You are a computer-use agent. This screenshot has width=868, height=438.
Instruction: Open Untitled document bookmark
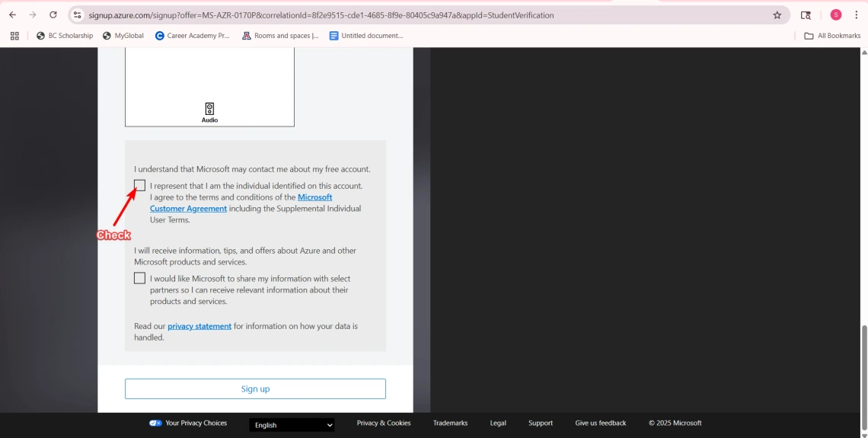[x=366, y=36]
